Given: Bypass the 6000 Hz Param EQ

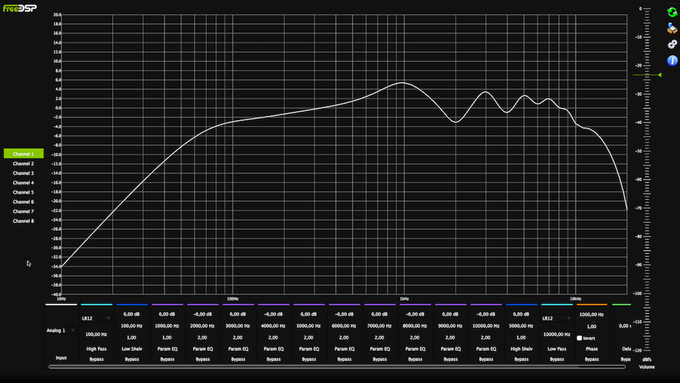Looking at the screenshot, I should (x=344, y=359).
